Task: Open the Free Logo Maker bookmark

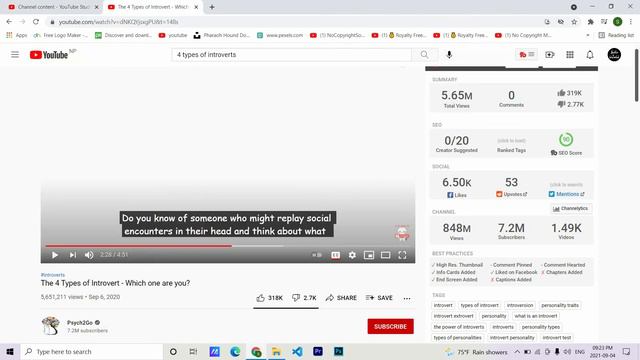Action: click(60, 36)
